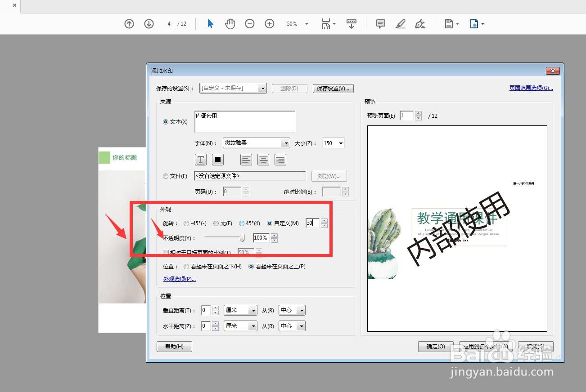The height and width of the screenshot is (392, 586).
Task: Click the 预览页面 number field
Action: tap(406, 116)
